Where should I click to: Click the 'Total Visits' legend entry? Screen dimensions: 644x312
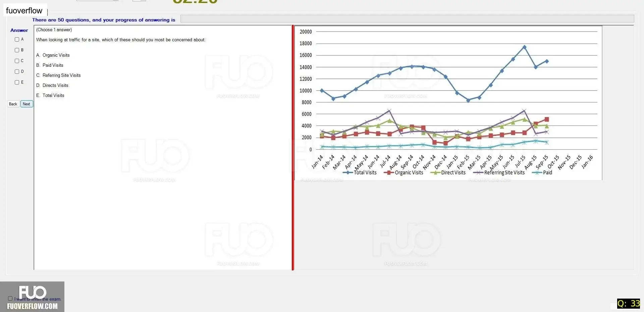(x=360, y=173)
